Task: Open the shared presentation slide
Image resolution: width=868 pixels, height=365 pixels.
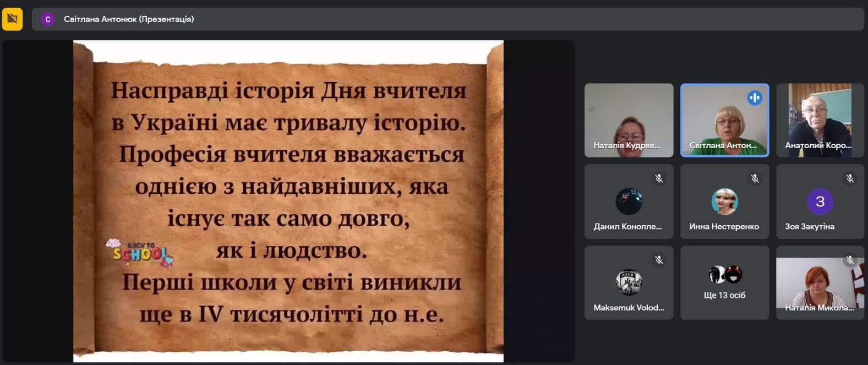Action: (x=288, y=201)
